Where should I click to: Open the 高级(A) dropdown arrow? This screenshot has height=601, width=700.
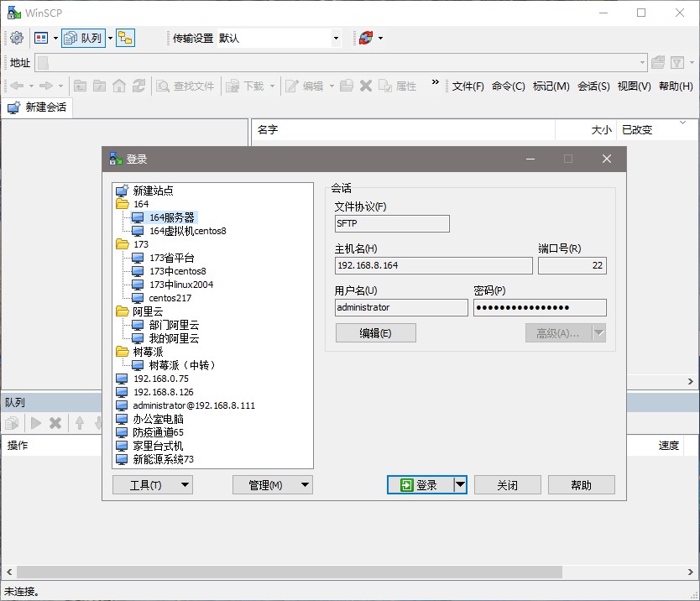(x=598, y=333)
